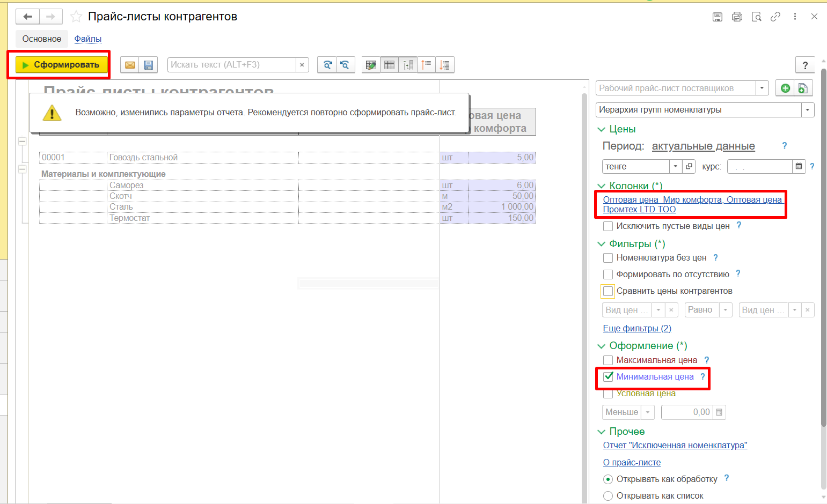This screenshot has height=504, width=827.
Task: Click the print icon in the title bar
Action: point(737,17)
